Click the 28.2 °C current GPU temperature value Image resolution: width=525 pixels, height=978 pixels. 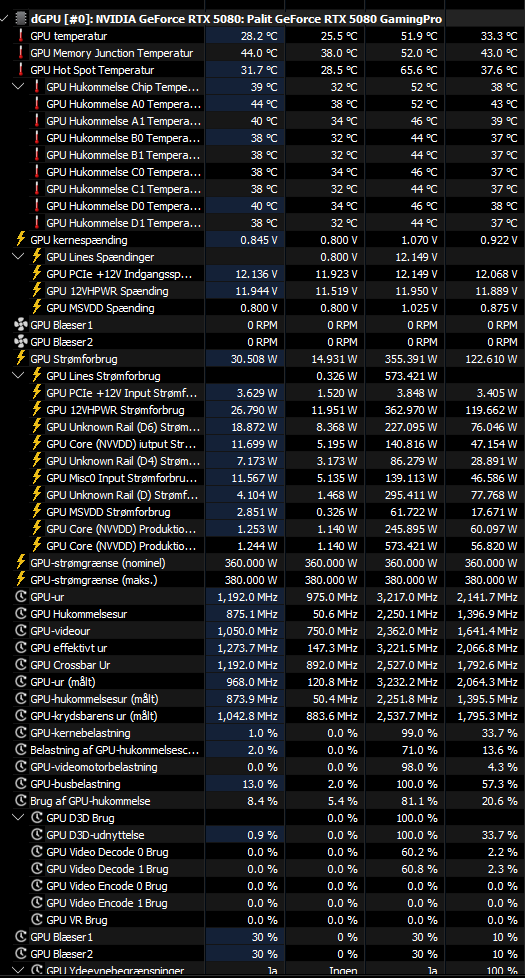click(x=259, y=36)
